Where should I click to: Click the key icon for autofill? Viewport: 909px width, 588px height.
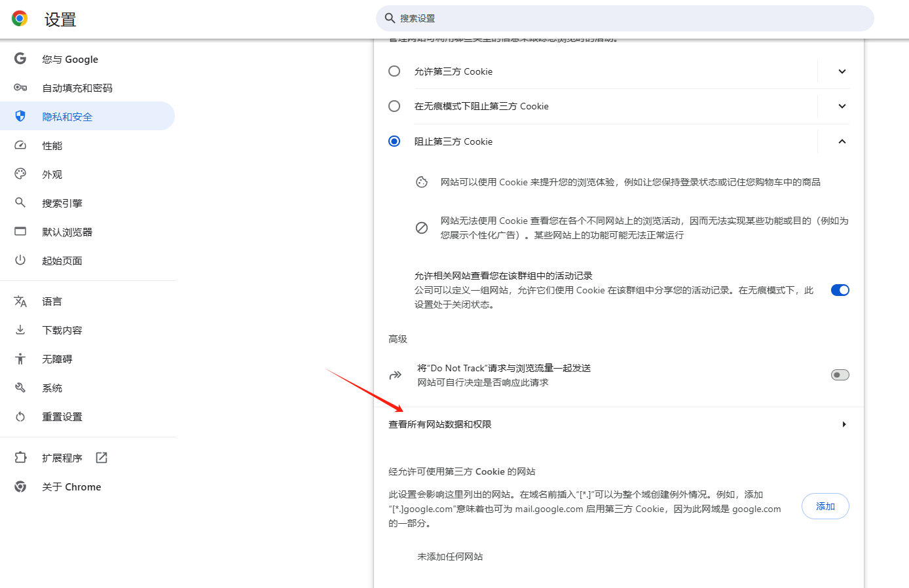tap(20, 87)
